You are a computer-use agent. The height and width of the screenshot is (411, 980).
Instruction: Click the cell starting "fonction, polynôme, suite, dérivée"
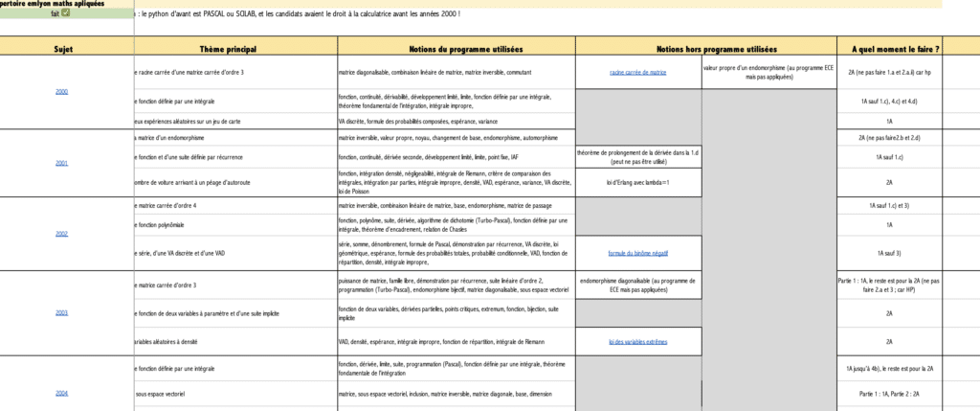point(457,224)
